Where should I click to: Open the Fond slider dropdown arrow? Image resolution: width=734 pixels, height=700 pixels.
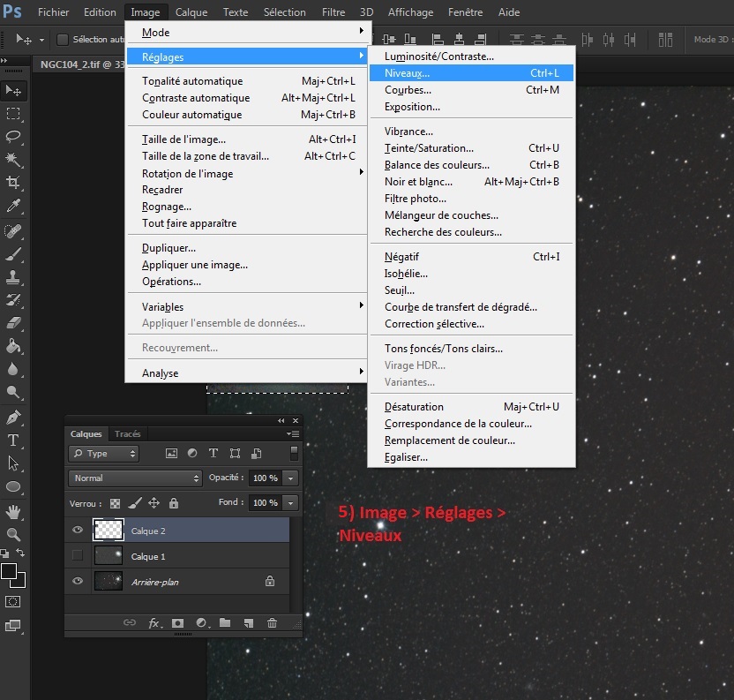click(291, 503)
